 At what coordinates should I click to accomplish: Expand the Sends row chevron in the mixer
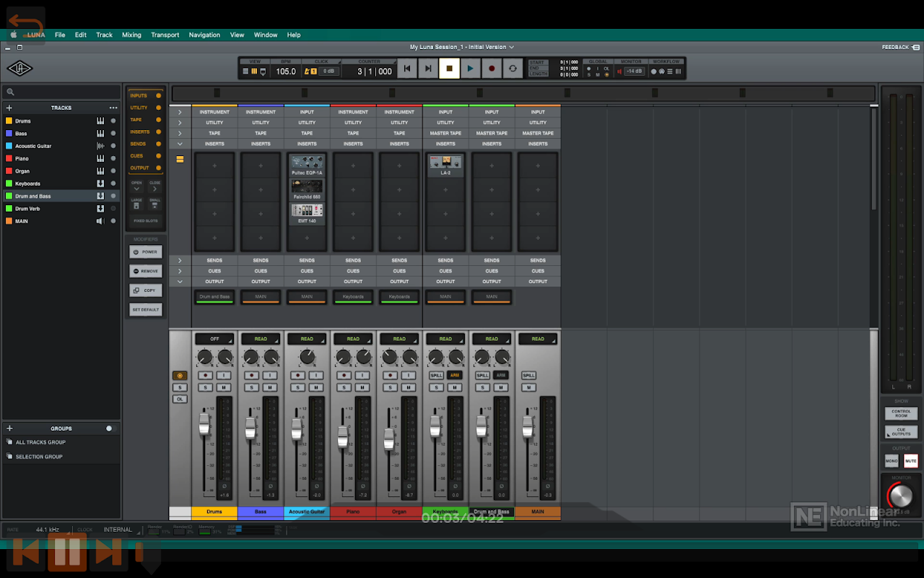(x=180, y=260)
